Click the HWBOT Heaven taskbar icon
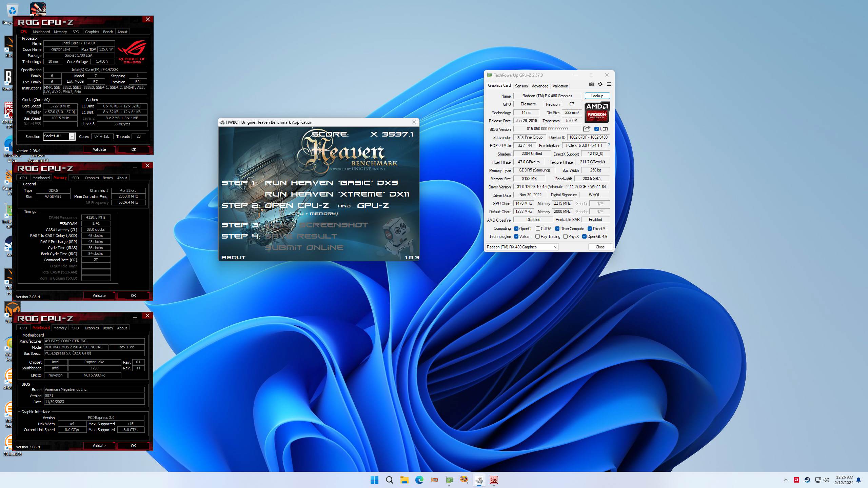868x488 pixels. point(479,480)
